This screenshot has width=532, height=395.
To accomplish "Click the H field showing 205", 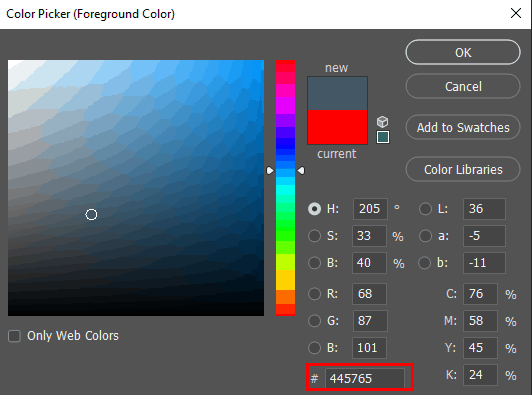I will (x=370, y=209).
